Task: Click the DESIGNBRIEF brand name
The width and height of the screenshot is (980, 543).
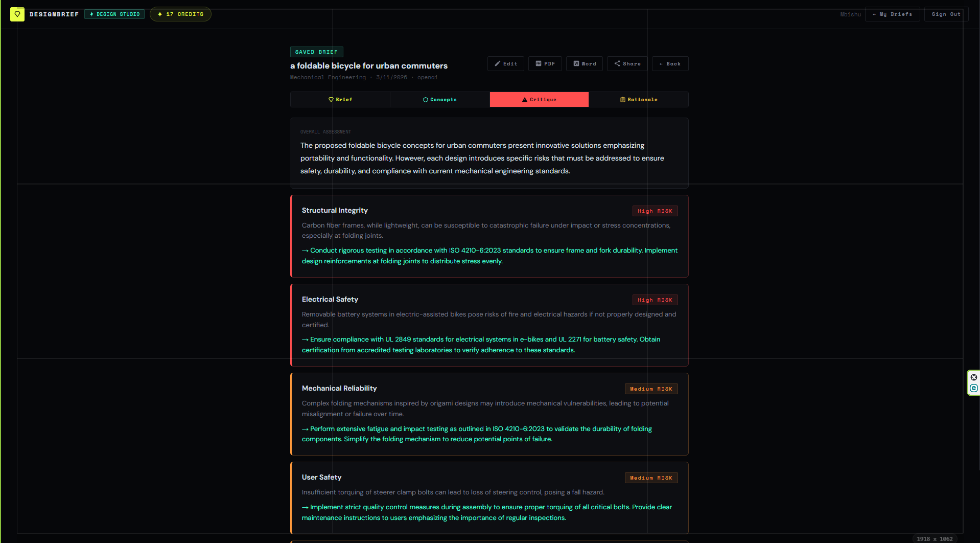Action: (x=54, y=14)
